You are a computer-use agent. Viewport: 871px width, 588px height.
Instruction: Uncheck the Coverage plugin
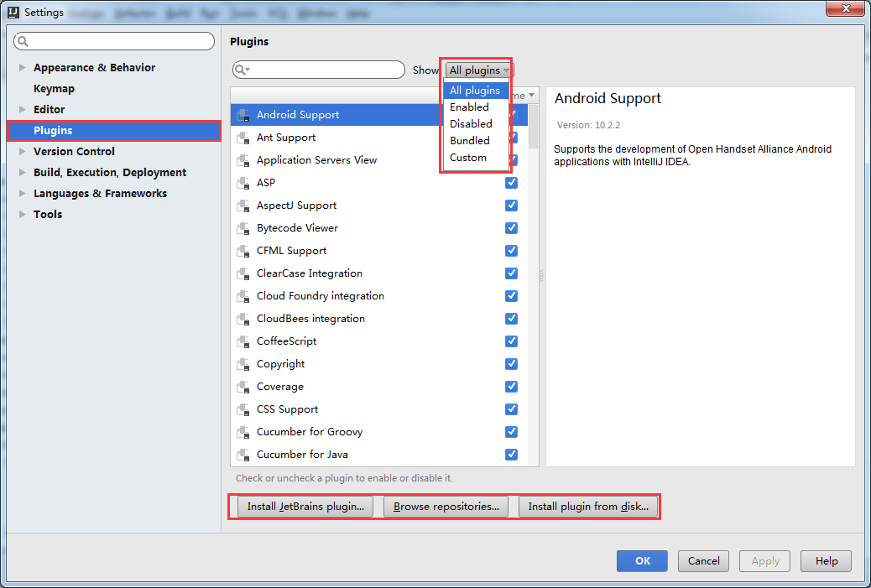click(x=511, y=387)
